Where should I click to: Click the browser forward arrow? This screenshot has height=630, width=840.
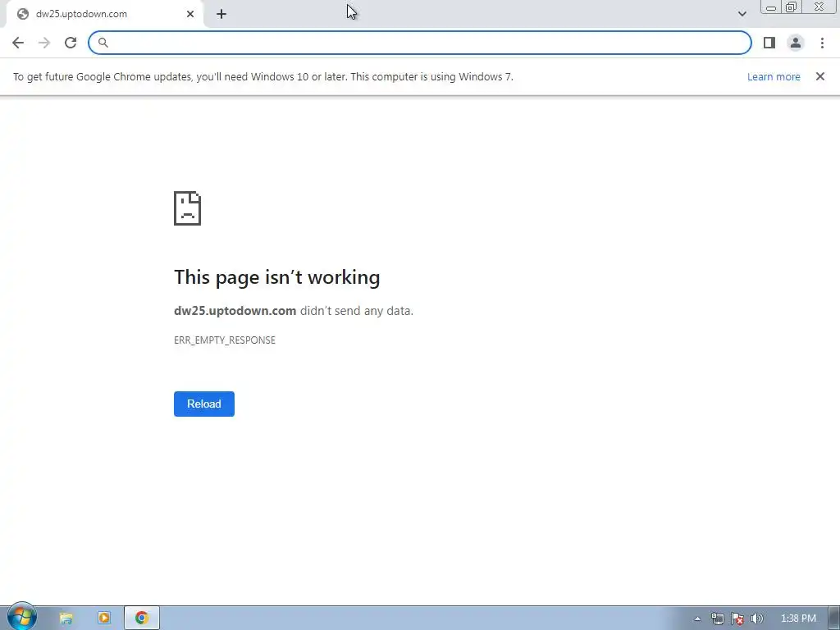coord(44,43)
